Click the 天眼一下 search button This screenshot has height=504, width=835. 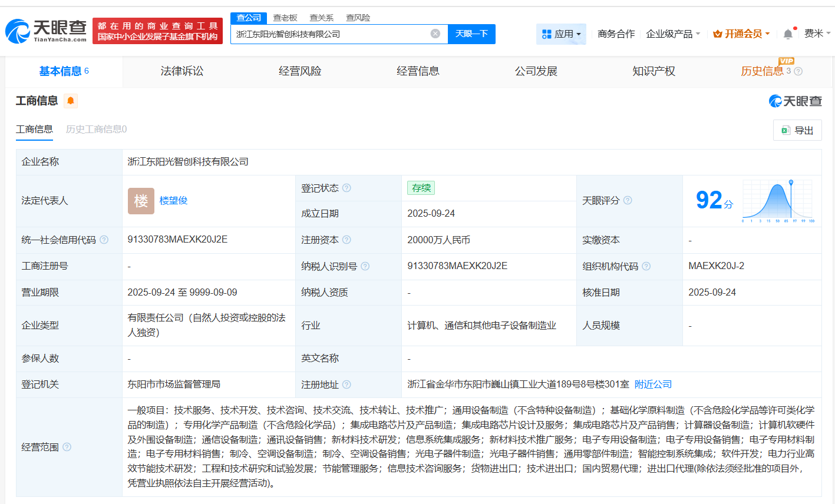[471, 34]
